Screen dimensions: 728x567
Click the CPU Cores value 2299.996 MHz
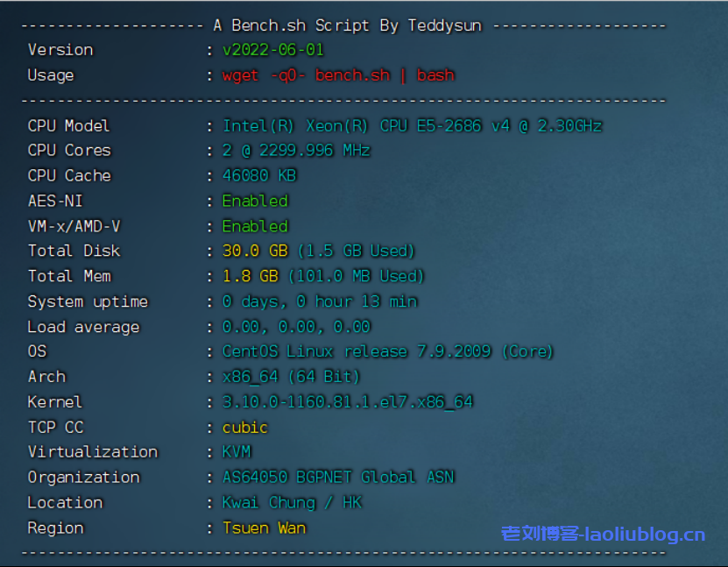(x=296, y=151)
